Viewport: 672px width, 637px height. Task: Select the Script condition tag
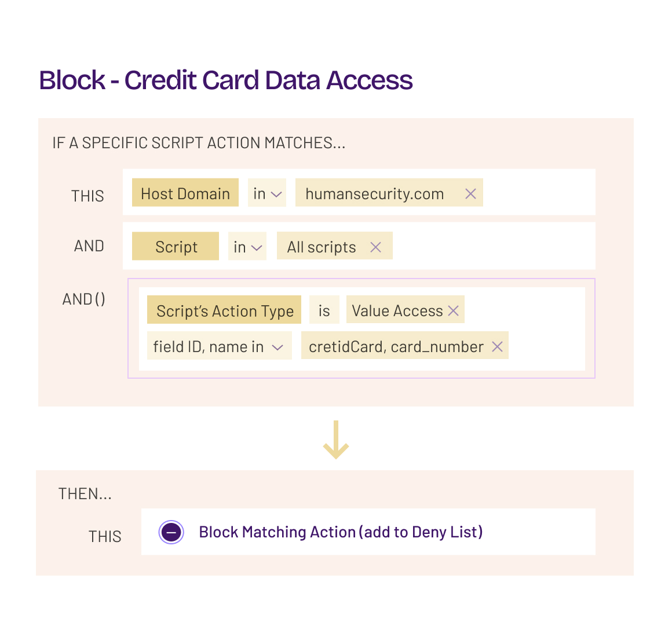pyautogui.click(x=176, y=247)
